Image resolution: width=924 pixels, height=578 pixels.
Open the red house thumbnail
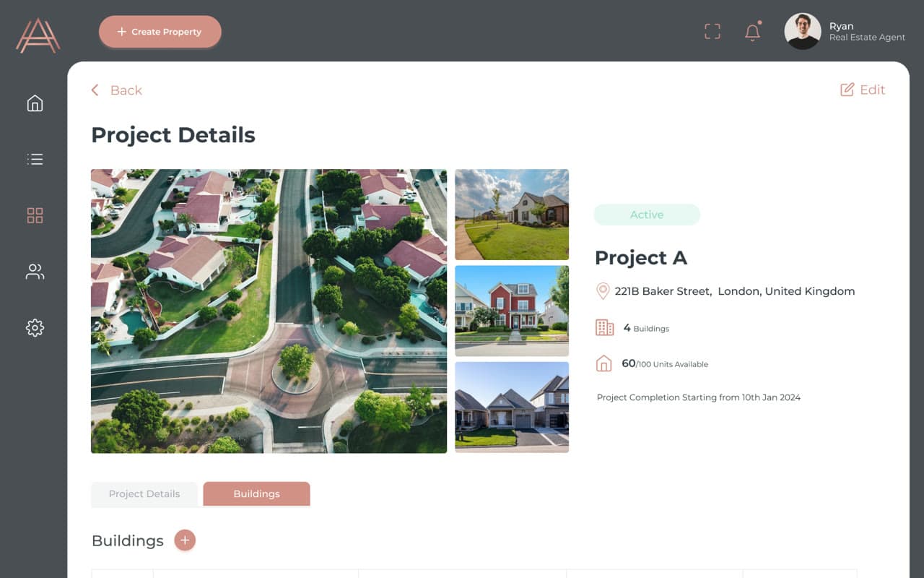tap(512, 311)
